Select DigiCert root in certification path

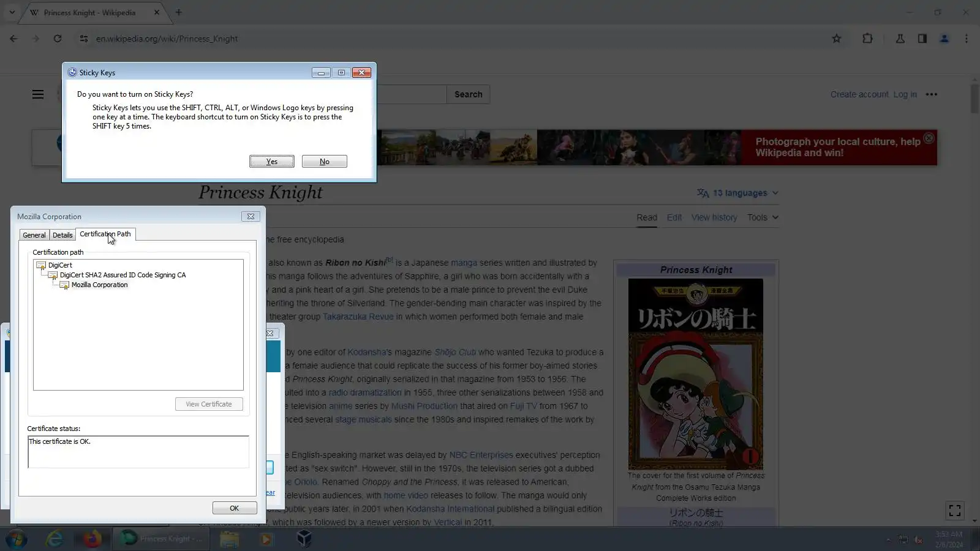pos(60,265)
